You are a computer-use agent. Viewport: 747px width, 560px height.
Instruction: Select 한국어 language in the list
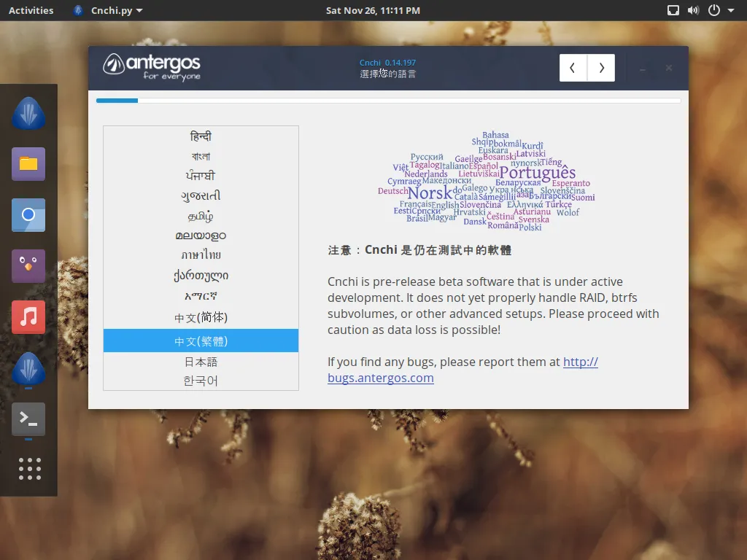pyautogui.click(x=201, y=381)
